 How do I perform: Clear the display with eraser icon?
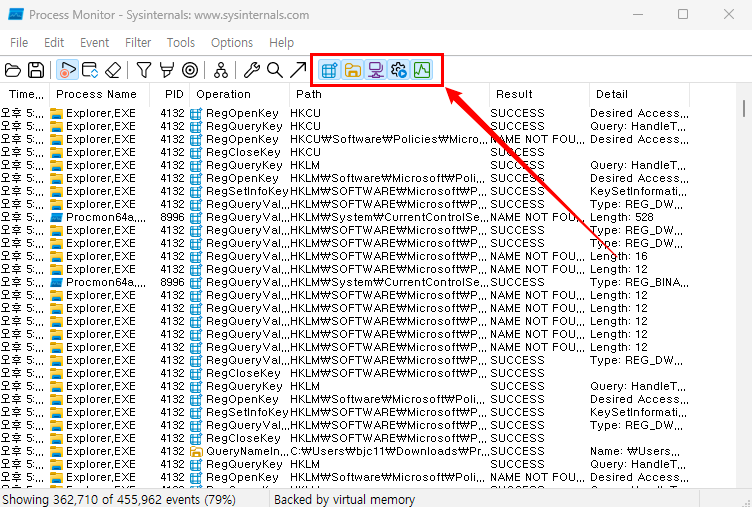(113, 70)
